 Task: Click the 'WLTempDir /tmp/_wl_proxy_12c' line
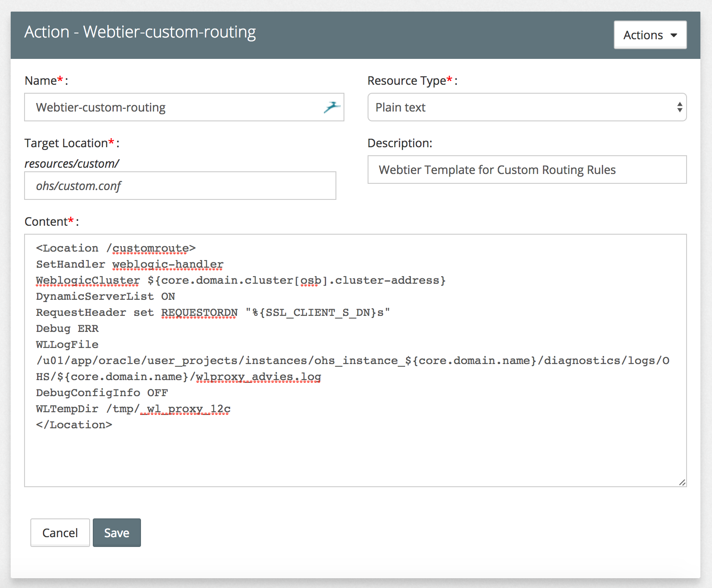tap(133, 409)
